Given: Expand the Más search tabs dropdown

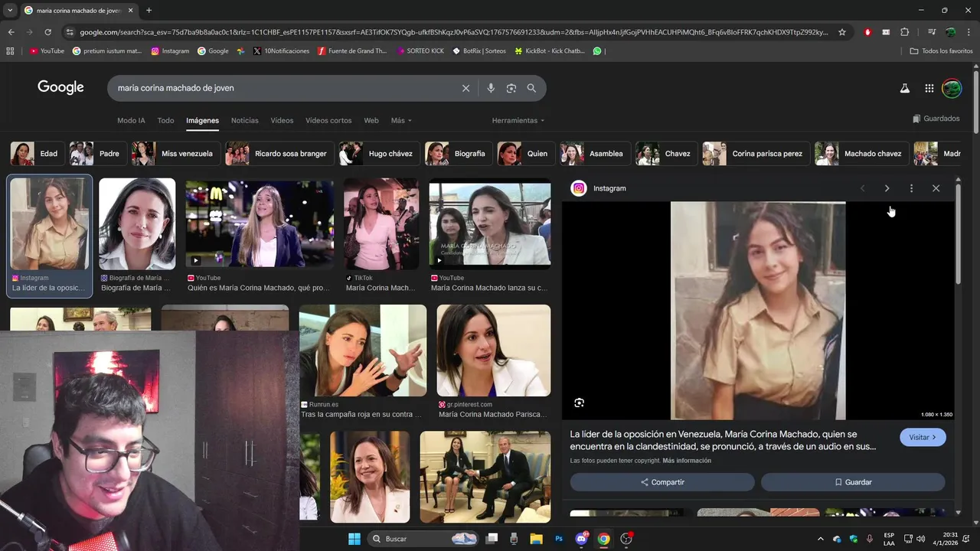Looking at the screenshot, I should pos(401,121).
